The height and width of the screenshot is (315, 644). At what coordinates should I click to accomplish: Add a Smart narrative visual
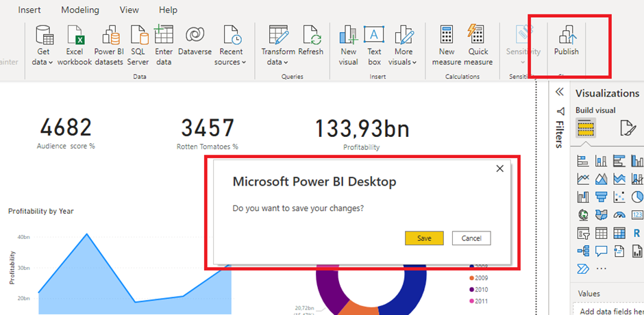[619, 251]
